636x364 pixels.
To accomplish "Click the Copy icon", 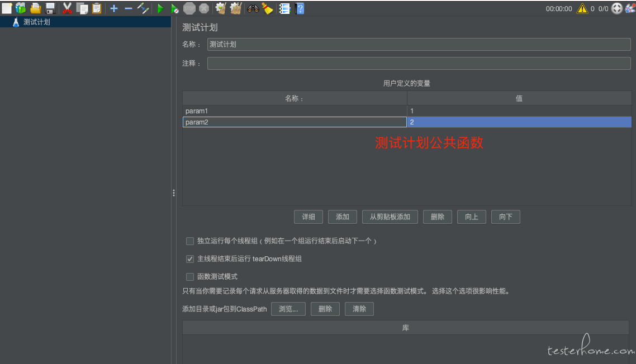I will point(82,8).
